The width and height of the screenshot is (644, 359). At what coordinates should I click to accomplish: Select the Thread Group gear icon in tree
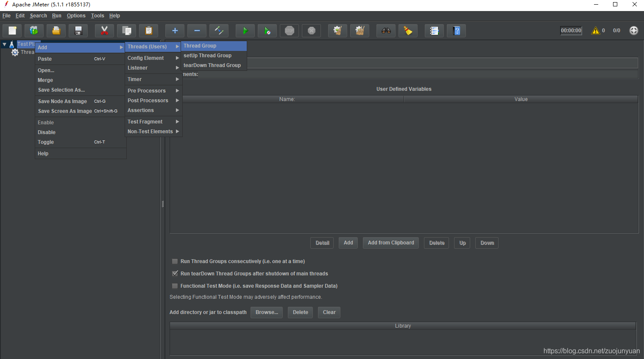(x=15, y=52)
